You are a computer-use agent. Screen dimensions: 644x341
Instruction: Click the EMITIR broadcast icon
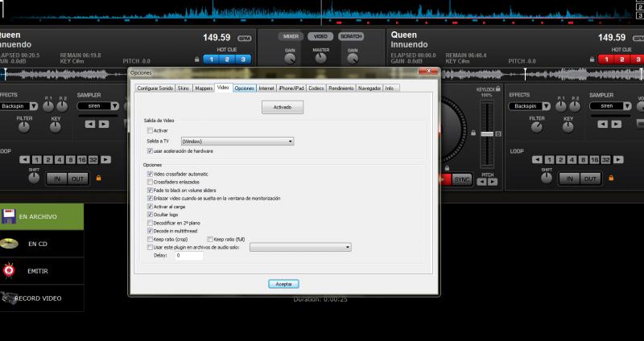9,271
